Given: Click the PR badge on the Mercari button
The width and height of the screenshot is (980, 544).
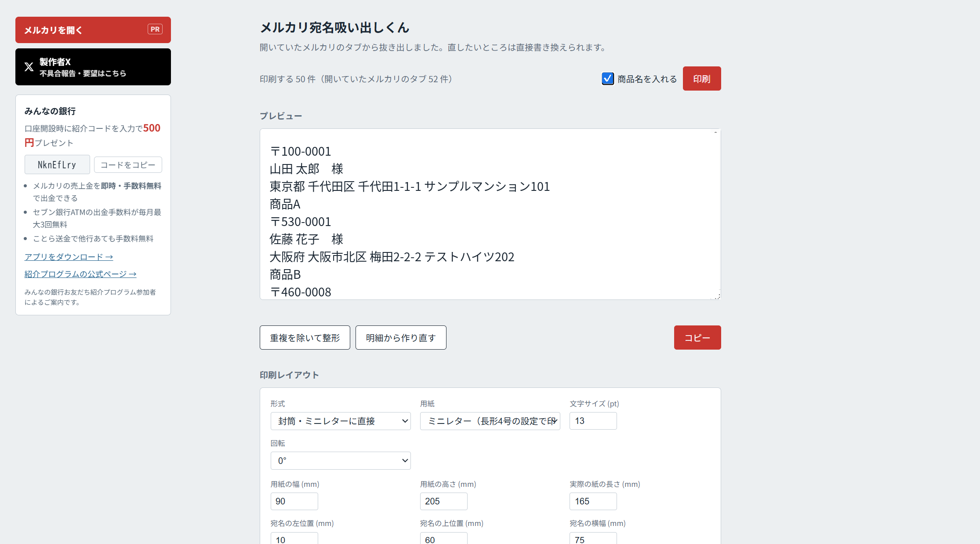Looking at the screenshot, I should click(x=155, y=29).
